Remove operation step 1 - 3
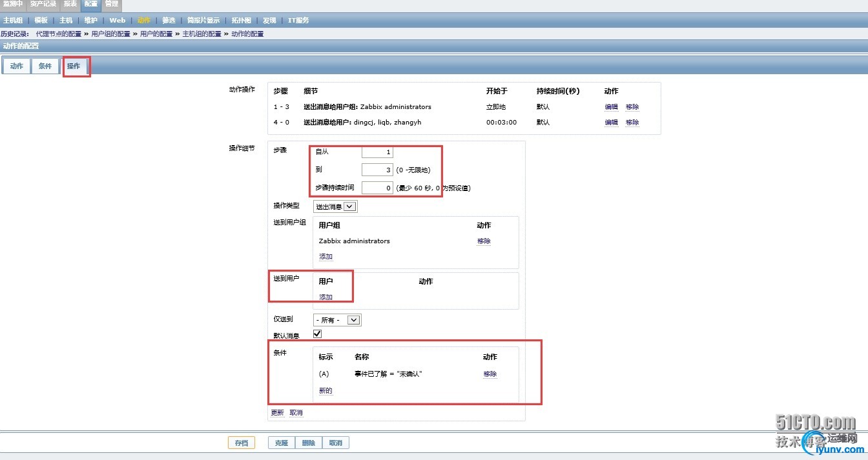The height and width of the screenshot is (460, 868). point(632,107)
